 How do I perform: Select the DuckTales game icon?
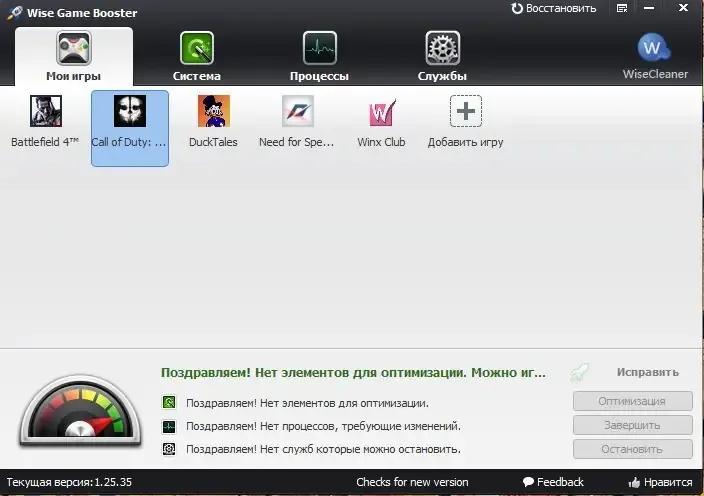[214, 111]
